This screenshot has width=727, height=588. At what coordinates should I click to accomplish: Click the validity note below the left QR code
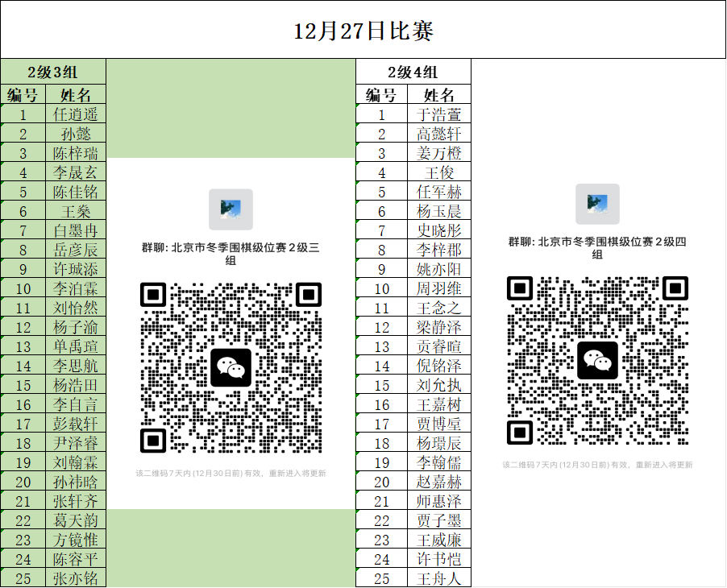231,474
